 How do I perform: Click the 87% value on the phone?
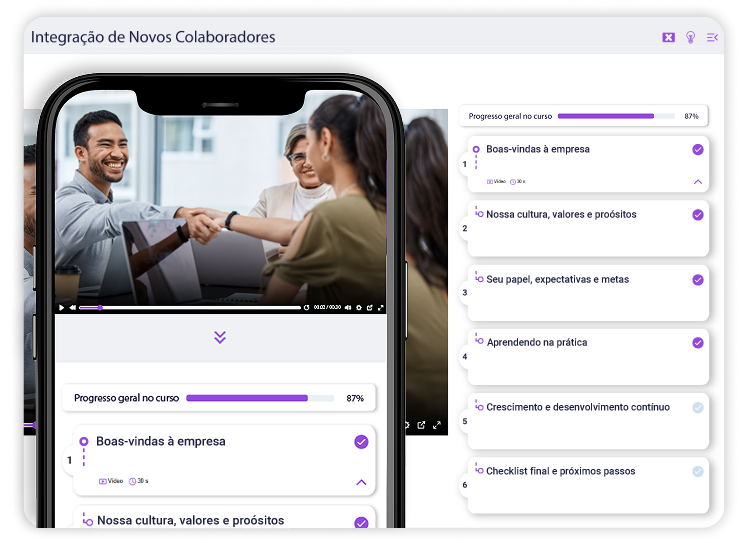pos(355,398)
